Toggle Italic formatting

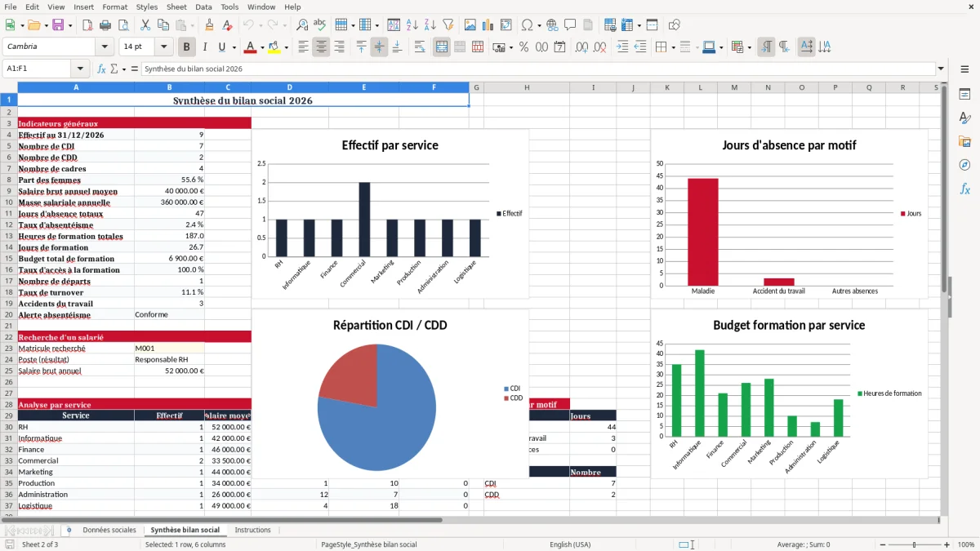pyautogui.click(x=205, y=47)
